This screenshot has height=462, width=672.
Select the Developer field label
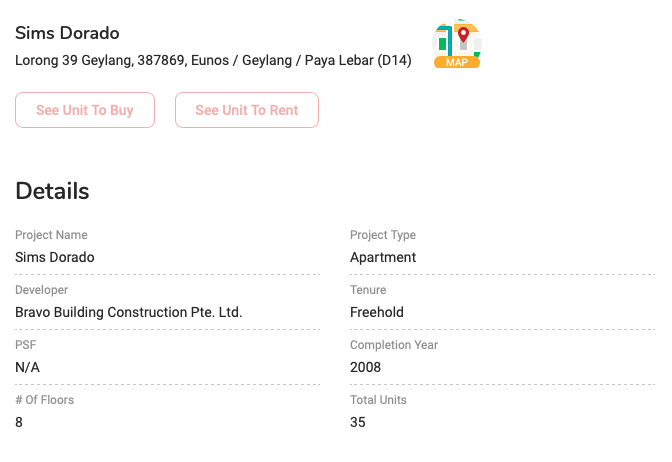click(42, 290)
